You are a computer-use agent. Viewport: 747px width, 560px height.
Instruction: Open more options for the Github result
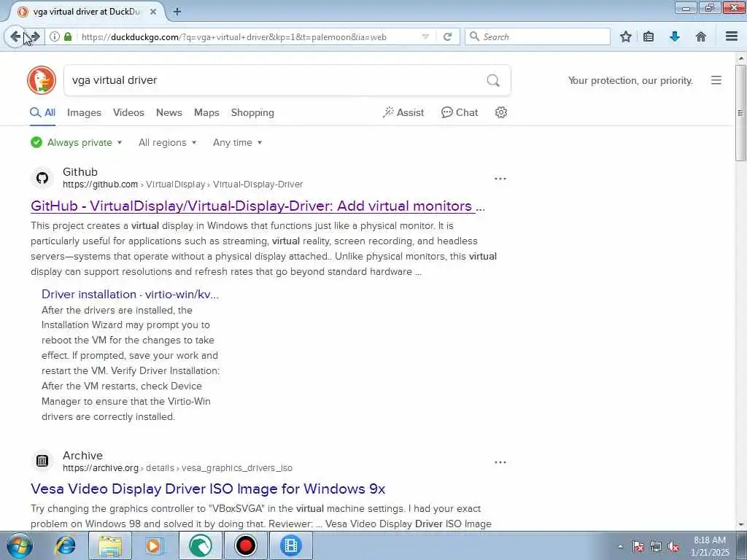tap(500, 179)
